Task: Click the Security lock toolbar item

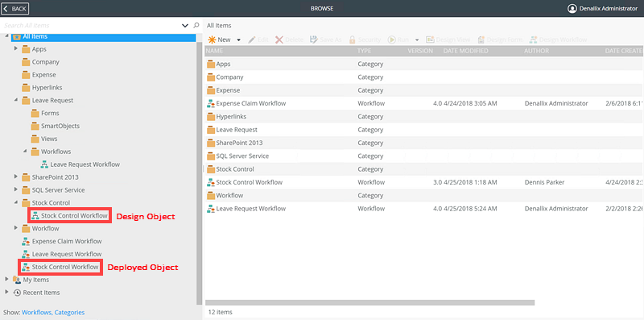Action: [365, 39]
